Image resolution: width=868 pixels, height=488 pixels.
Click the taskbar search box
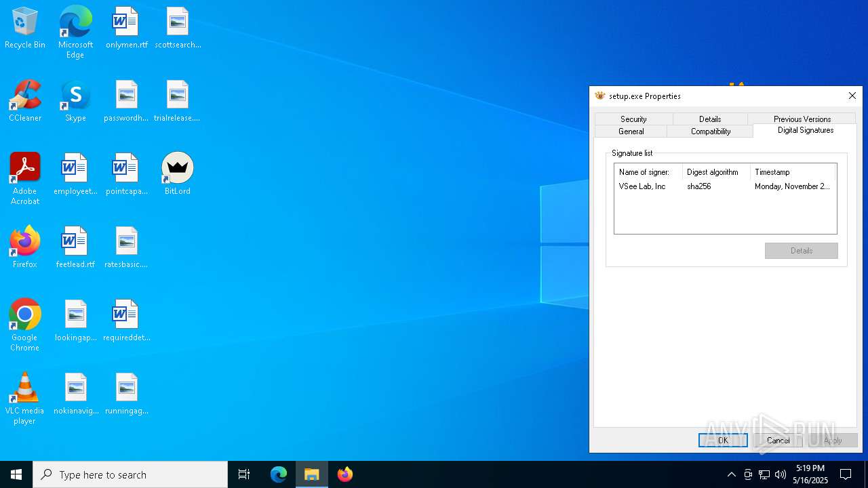click(x=130, y=474)
